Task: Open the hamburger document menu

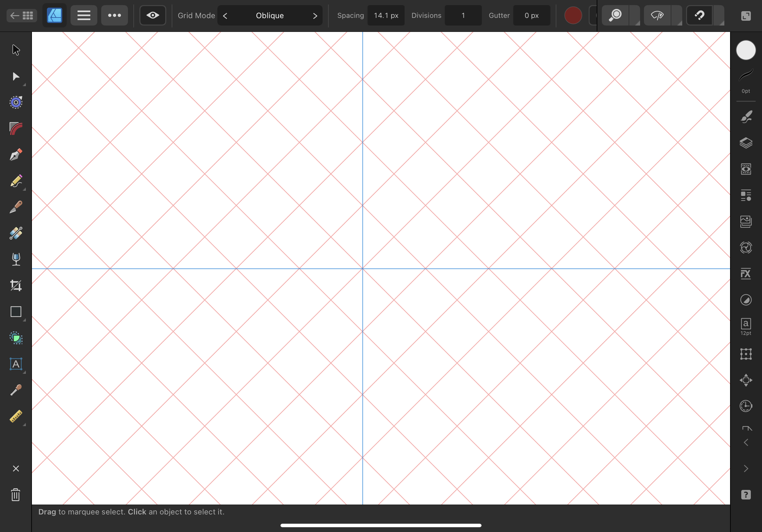Action: (x=84, y=15)
